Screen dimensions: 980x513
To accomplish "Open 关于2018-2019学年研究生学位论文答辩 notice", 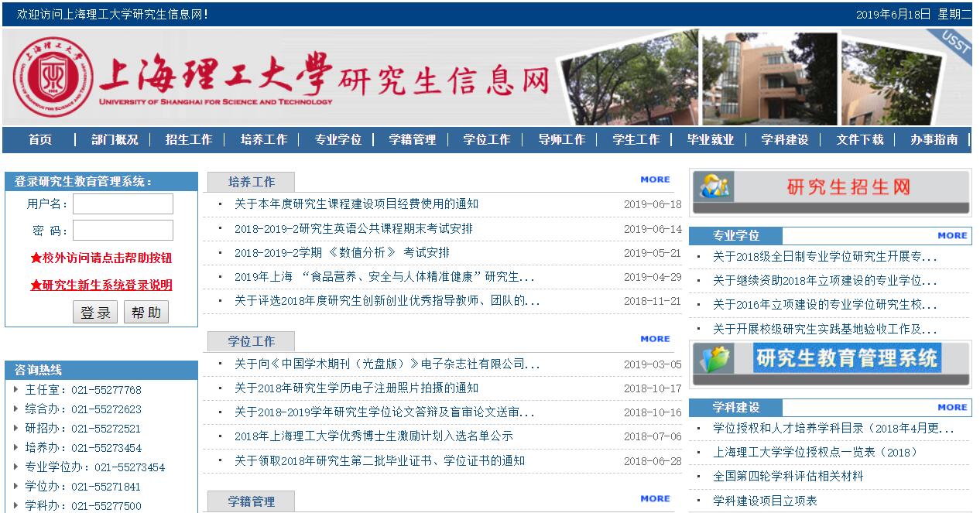I will 385,412.
